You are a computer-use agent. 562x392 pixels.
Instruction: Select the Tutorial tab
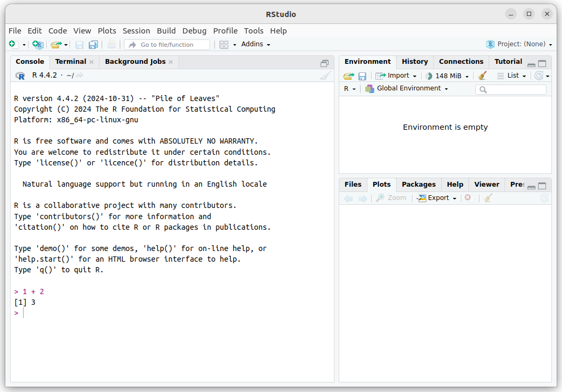point(508,62)
